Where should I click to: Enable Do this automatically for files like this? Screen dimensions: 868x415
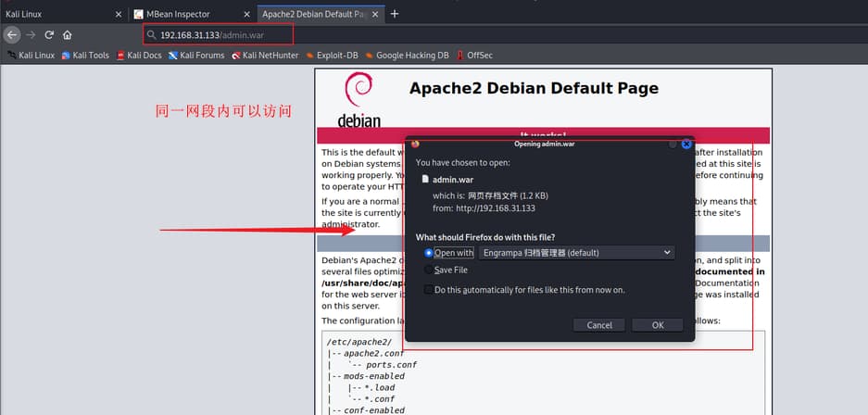(429, 289)
